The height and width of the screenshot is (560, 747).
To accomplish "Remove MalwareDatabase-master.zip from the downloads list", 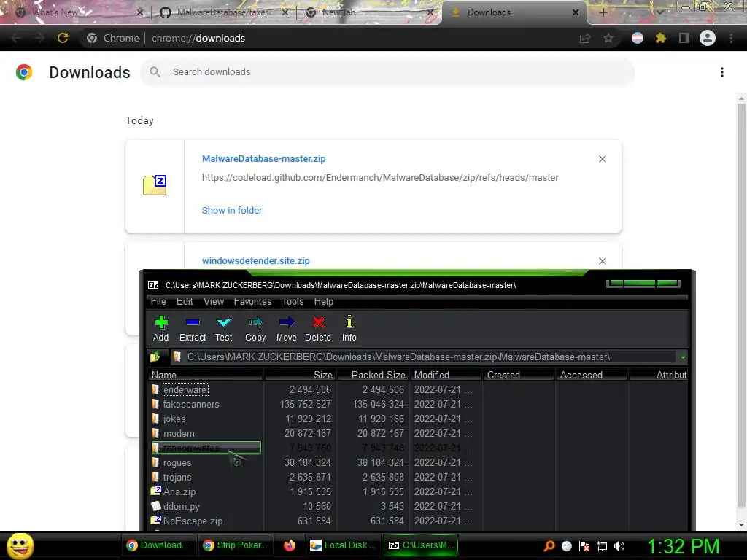I will (602, 159).
